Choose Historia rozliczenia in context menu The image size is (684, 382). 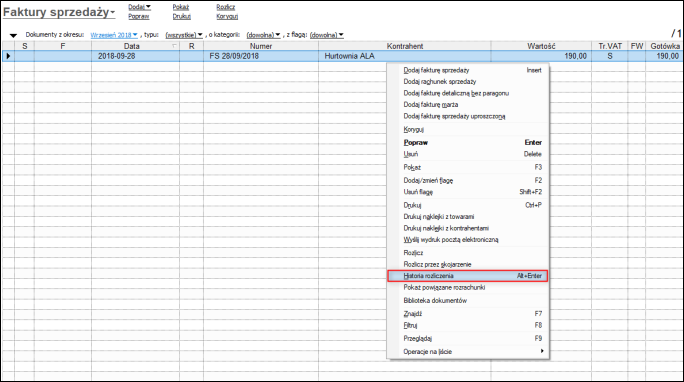tap(468, 276)
